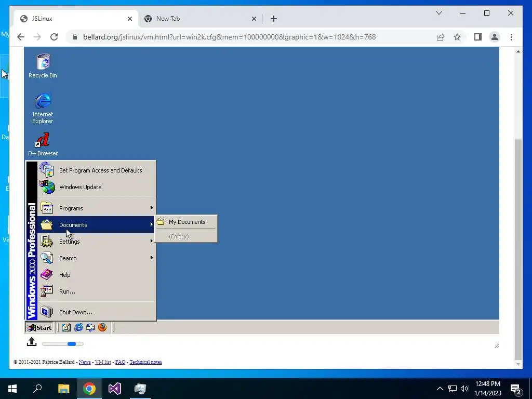Click the Windows 2000 Start button

click(x=39, y=327)
